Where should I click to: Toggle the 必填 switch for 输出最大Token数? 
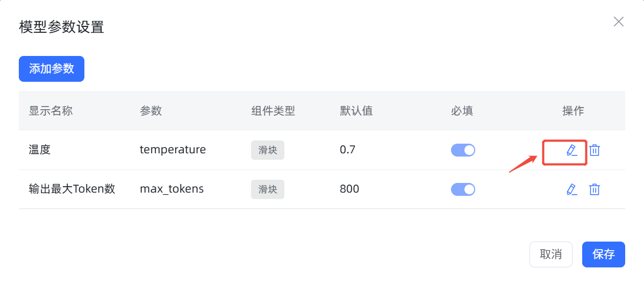[x=463, y=189]
